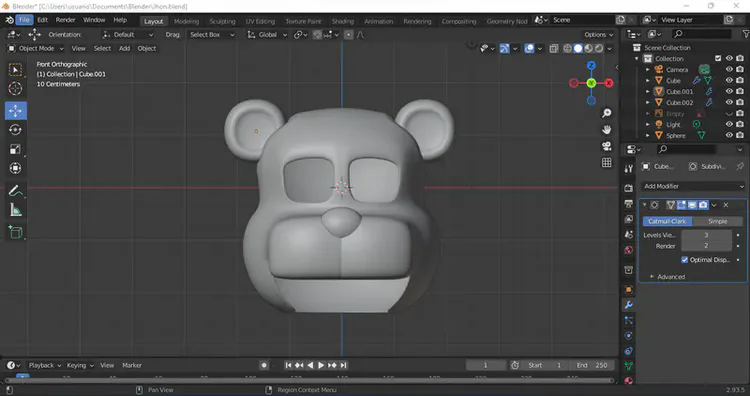Open the Add Modifier dropdown

694,186
